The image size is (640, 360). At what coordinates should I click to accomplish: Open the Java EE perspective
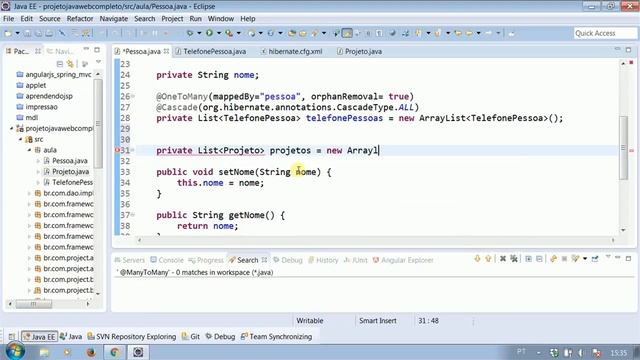39,337
